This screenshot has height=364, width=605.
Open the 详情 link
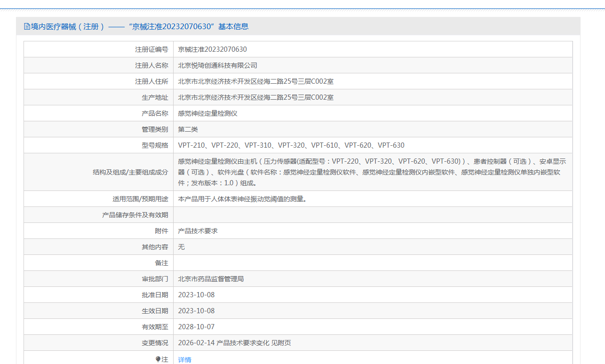coord(185,360)
